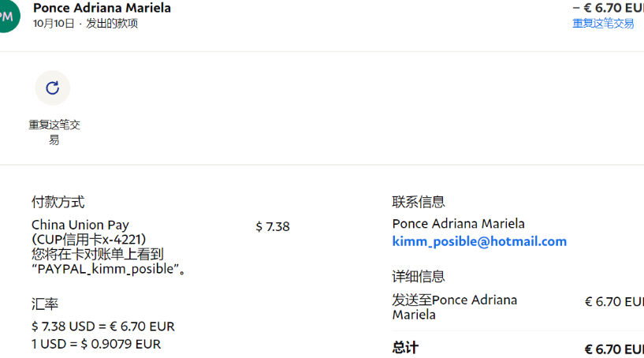
Task: Click the China Union Pay payment method
Action: click(80, 225)
